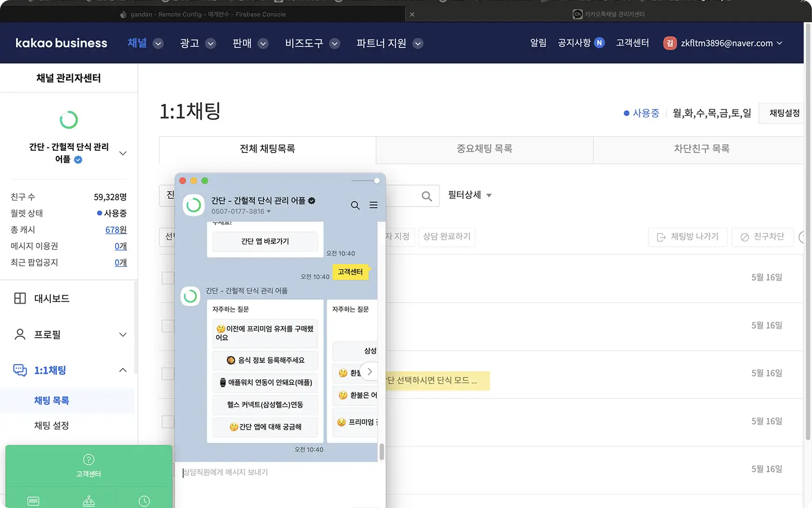Click the barcode icon in green panel

point(33,501)
